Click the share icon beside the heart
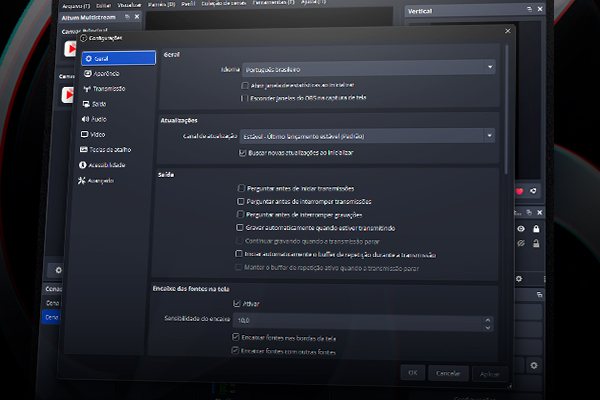 [533, 191]
